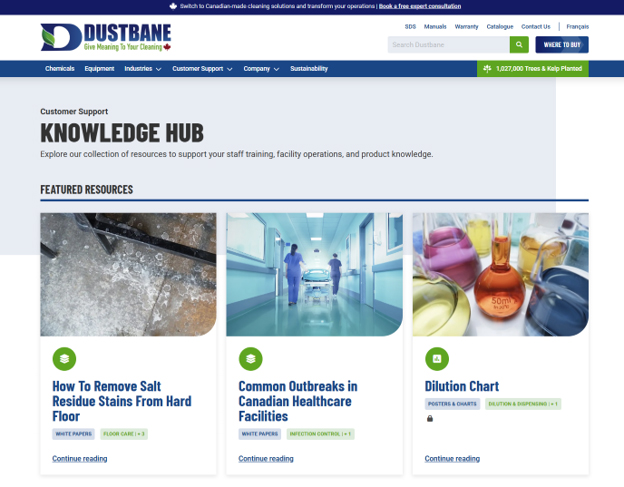The height and width of the screenshot is (487, 624).
Task: Open the Manuals link
Action: (x=435, y=27)
